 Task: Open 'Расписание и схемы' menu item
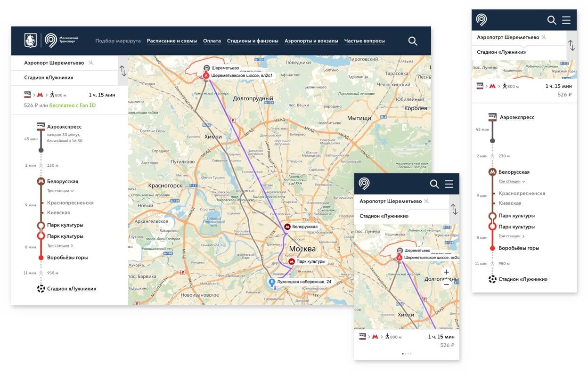[x=171, y=41]
